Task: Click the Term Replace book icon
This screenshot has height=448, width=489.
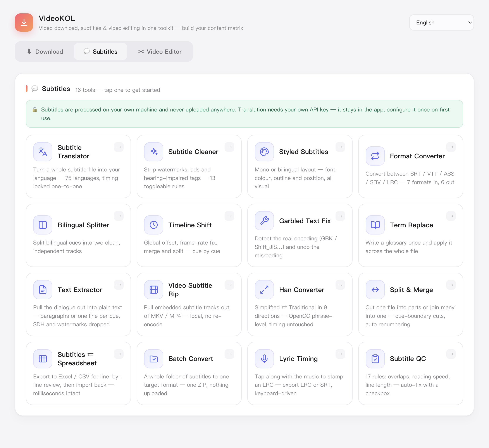Action: pyautogui.click(x=375, y=225)
